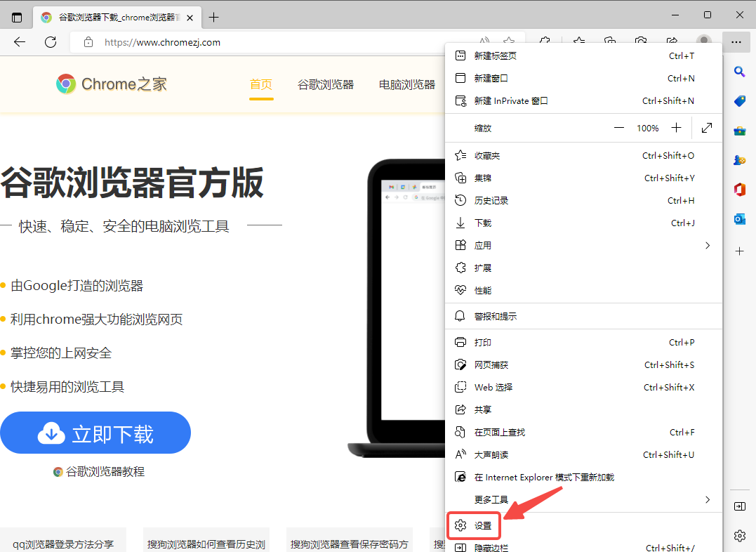Open 性能 menu entry
The width and height of the screenshot is (756, 552).
coord(583,290)
